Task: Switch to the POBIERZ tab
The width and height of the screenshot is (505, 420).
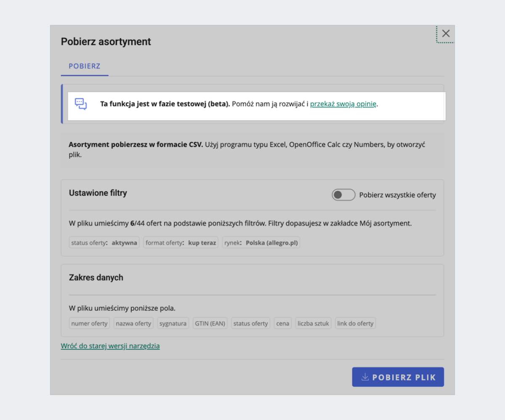Action: (85, 66)
